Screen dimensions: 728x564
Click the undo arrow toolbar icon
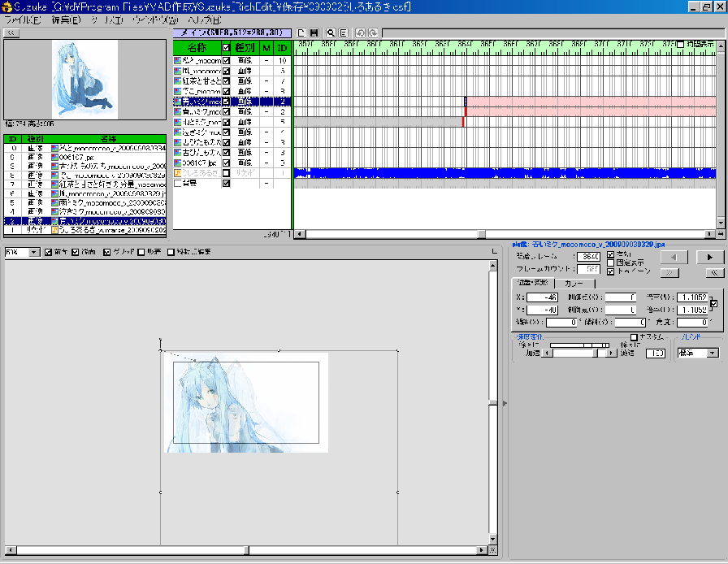360,33
